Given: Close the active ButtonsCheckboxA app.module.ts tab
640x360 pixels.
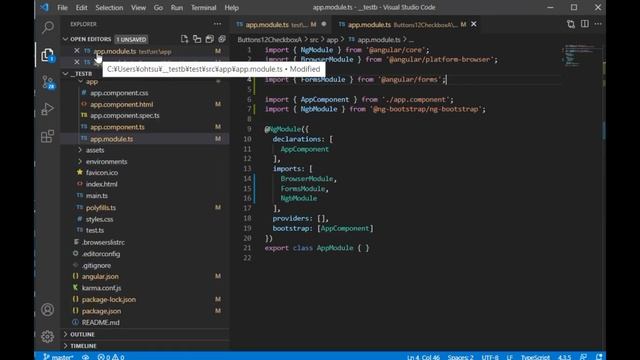Looking at the screenshot, I should [473, 24].
